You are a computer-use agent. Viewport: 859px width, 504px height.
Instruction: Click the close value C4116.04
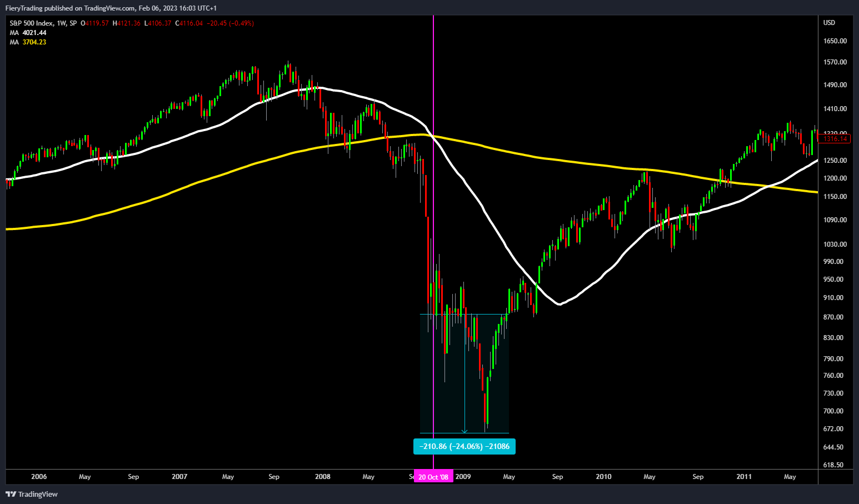(189, 23)
